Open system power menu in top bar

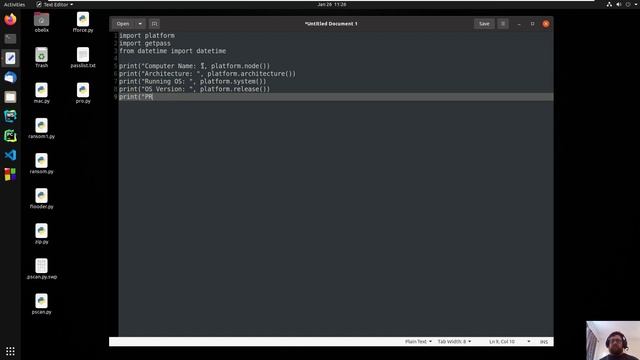coord(628,4)
